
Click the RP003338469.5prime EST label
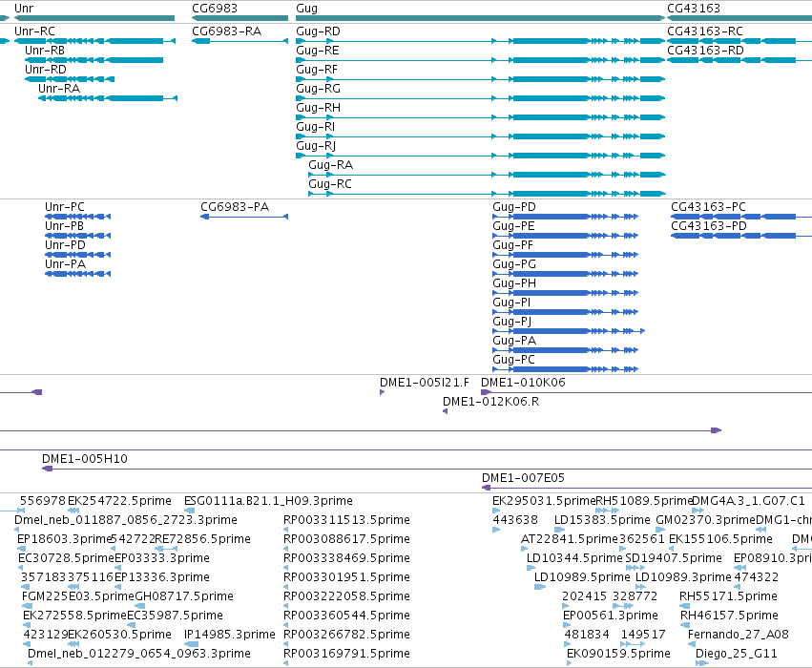(x=346, y=559)
